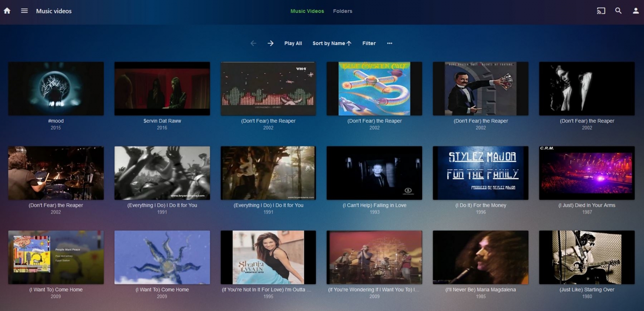Viewport: 644px width, 311px height.
Task: Open the Starting Over guitarist thumbnail
Action: point(587,257)
